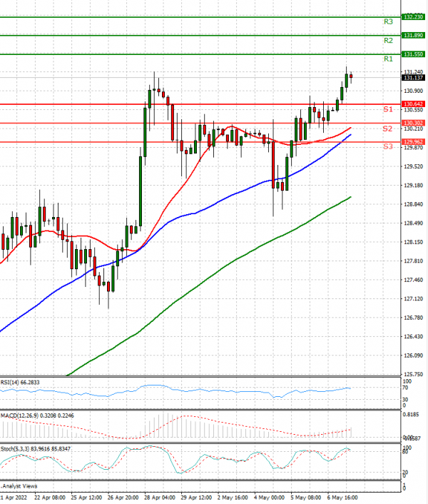Click the 130.900 price axis value

pyautogui.click(x=413, y=91)
